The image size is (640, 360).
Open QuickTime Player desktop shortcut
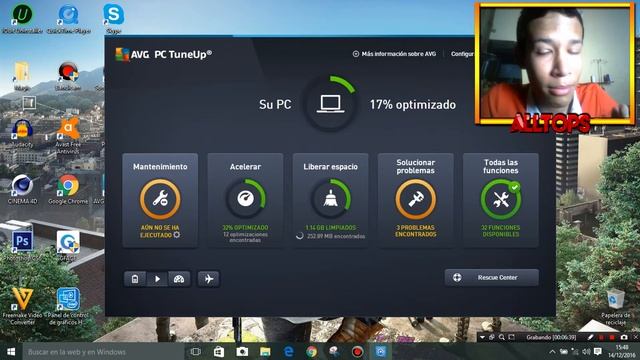(x=69, y=18)
